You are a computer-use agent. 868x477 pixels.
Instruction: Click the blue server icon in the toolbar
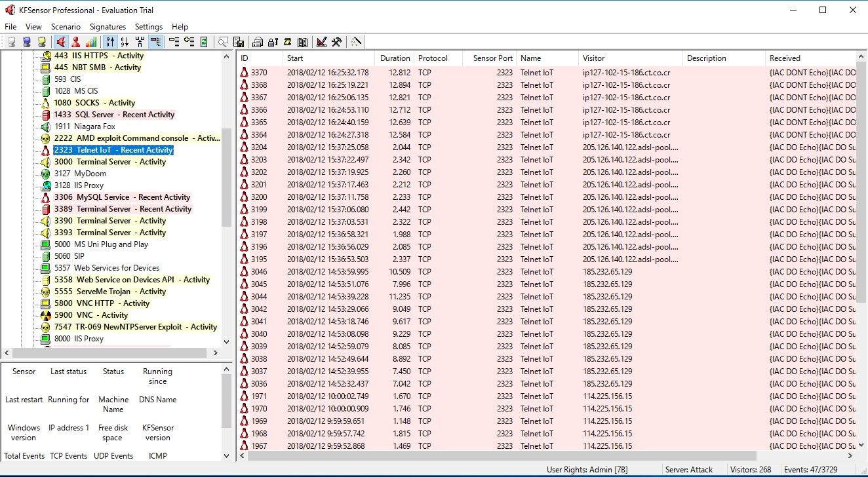(26, 42)
